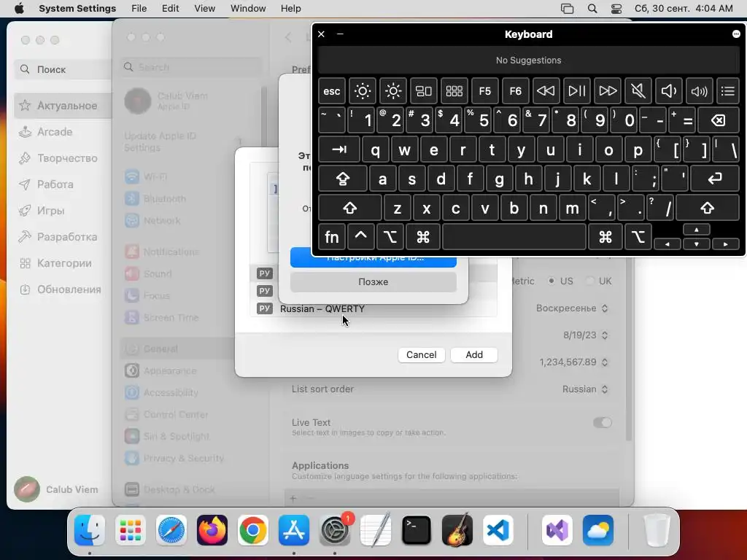Tap the fn key
This screenshot has width=747, height=560.
(332, 237)
